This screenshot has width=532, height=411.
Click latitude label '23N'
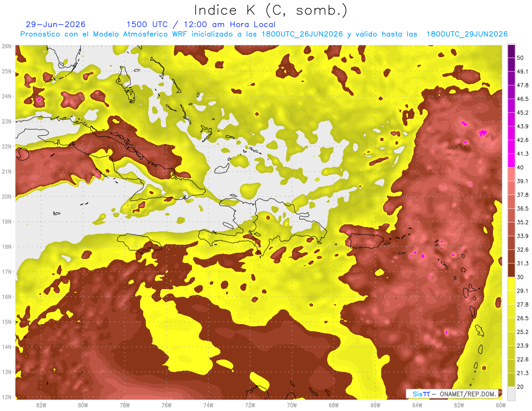click(x=7, y=121)
